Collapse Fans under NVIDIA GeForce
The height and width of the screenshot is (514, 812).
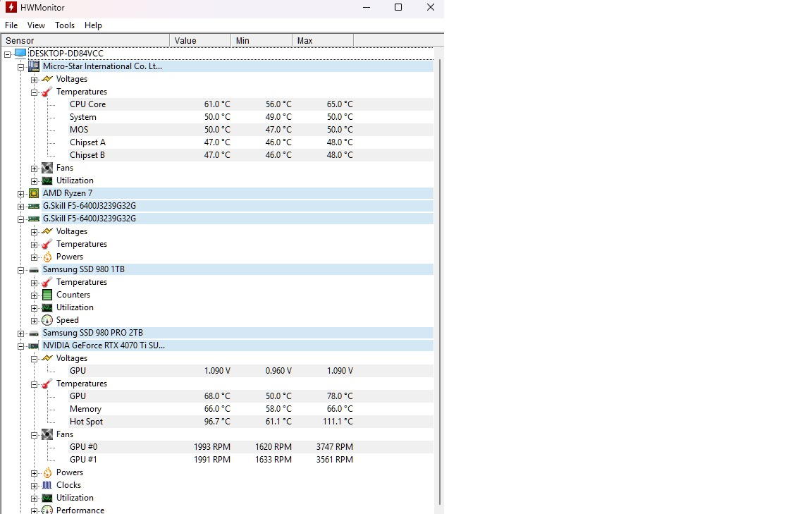tap(34, 435)
